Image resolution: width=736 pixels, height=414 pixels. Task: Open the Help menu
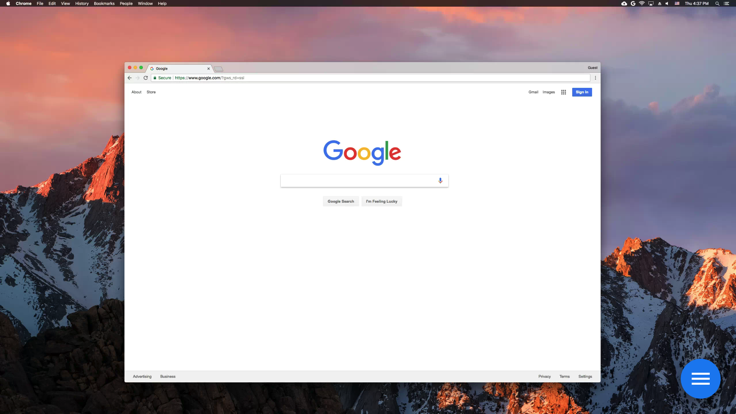(162, 3)
